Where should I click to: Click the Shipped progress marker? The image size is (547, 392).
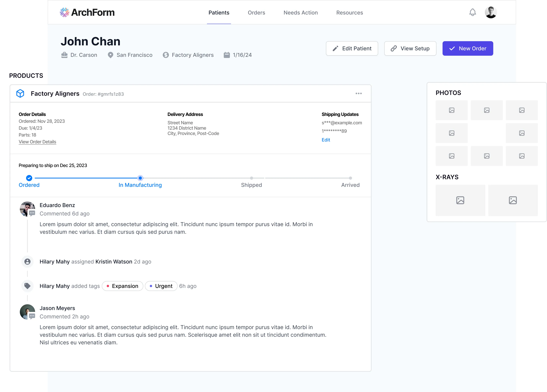coord(251,178)
